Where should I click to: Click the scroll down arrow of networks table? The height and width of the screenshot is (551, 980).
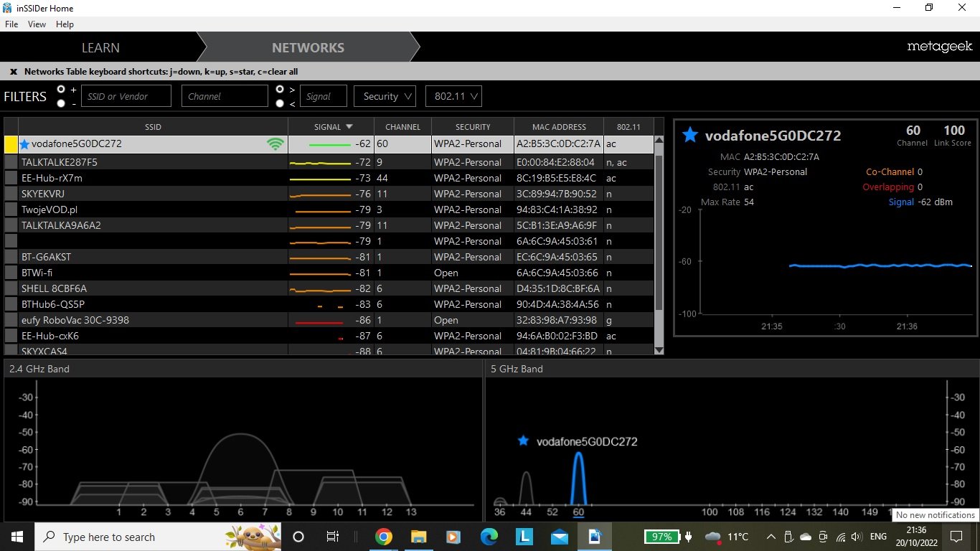click(x=659, y=349)
